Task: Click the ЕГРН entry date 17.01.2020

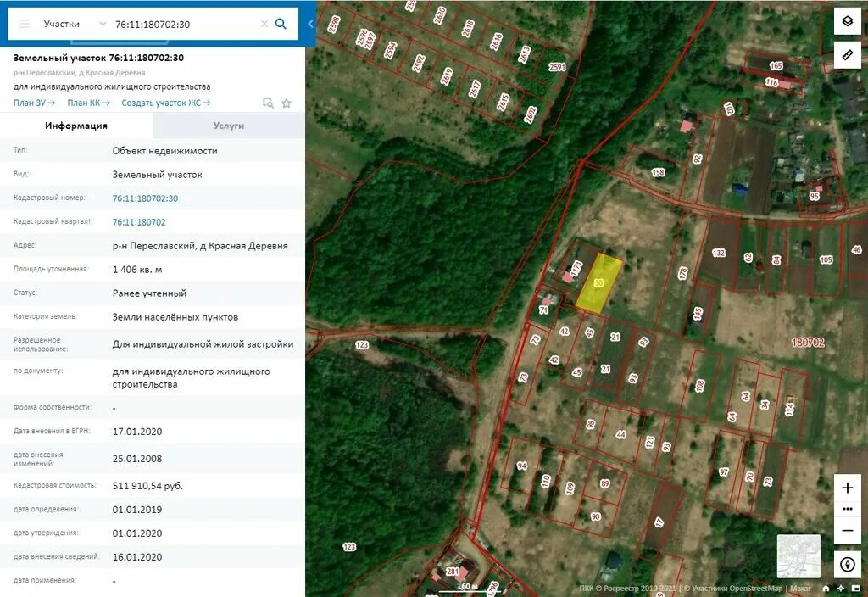Action: [137, 432]
